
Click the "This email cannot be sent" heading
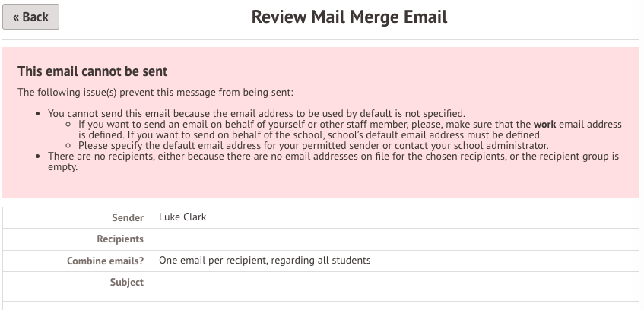[x=92, y=71]
